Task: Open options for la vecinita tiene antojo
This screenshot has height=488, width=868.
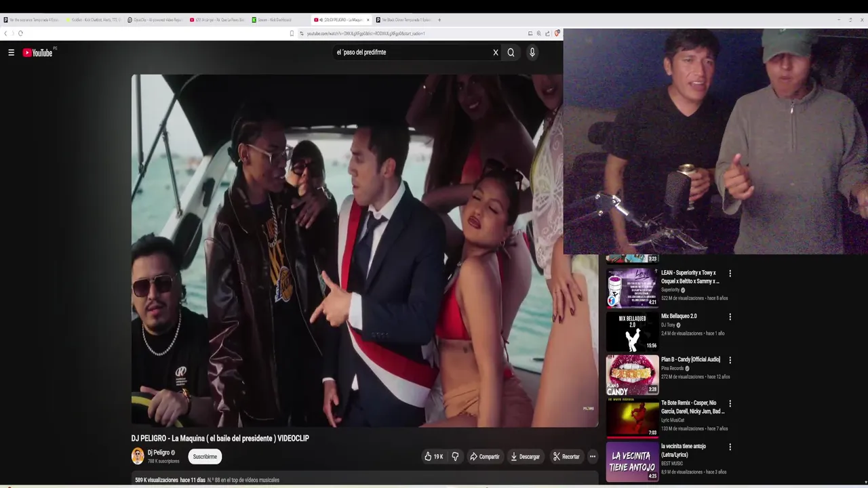Action: (730, 447)
